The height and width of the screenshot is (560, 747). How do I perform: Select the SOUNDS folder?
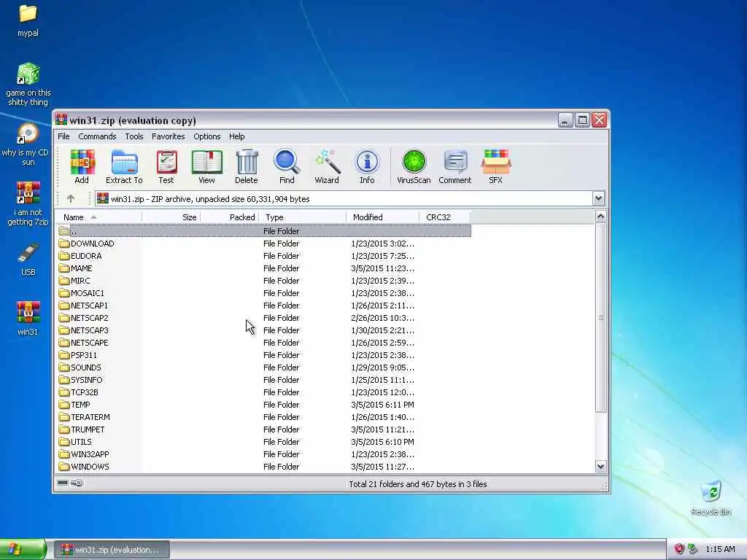[263, 367]
